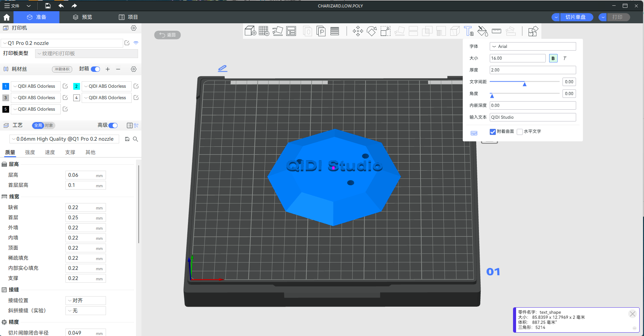Open the 支撑 support settings tab
This screenshot has height=336, width=644.
point(70,152)
